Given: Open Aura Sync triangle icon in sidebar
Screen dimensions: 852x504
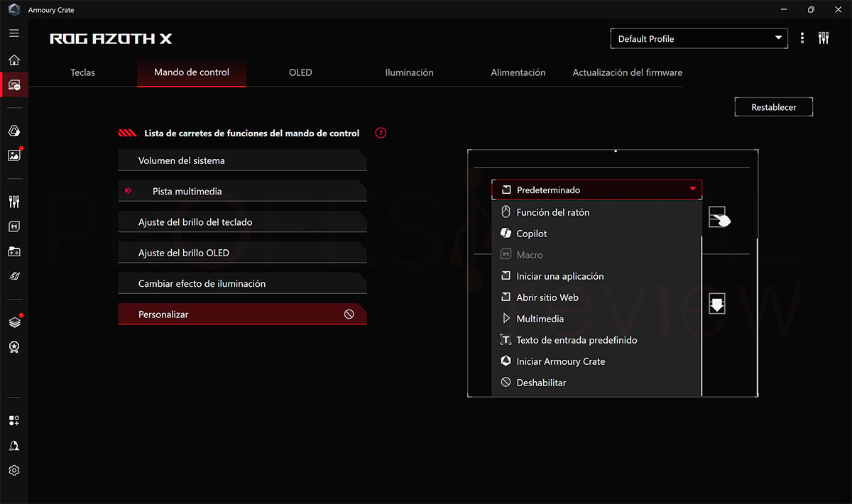Looking at the screenshot, I should click(x=14, y=131).
